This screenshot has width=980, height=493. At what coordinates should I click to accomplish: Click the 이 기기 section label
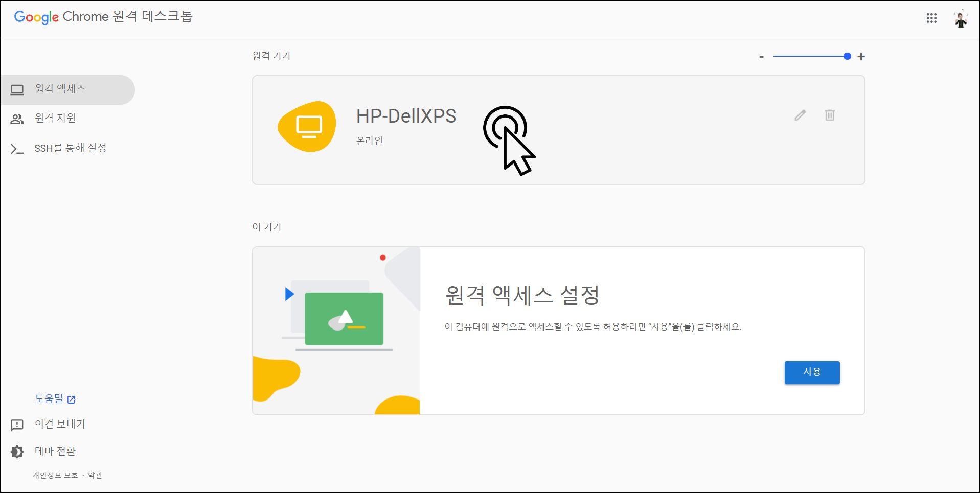click(267, 227)
